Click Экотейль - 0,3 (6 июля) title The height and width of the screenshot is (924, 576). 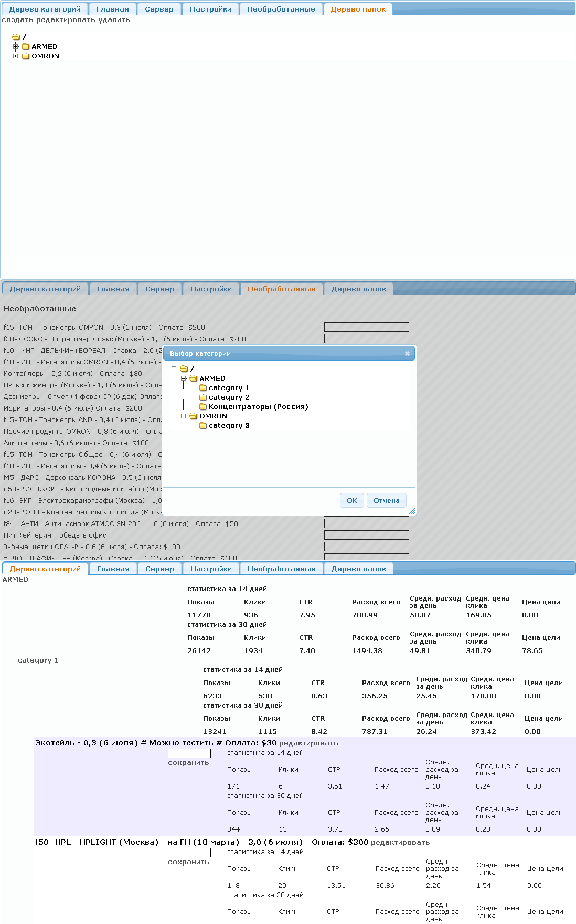(156, 743)
